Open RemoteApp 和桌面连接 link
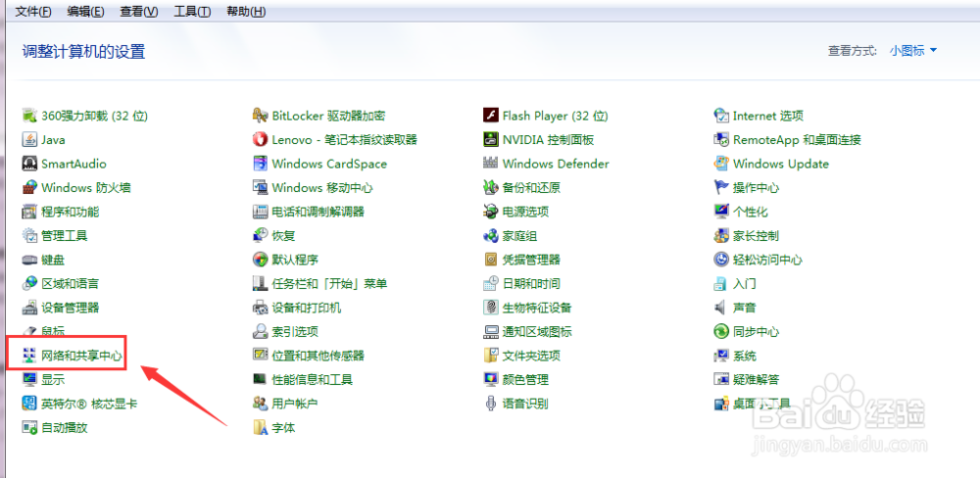 [797, 140]
